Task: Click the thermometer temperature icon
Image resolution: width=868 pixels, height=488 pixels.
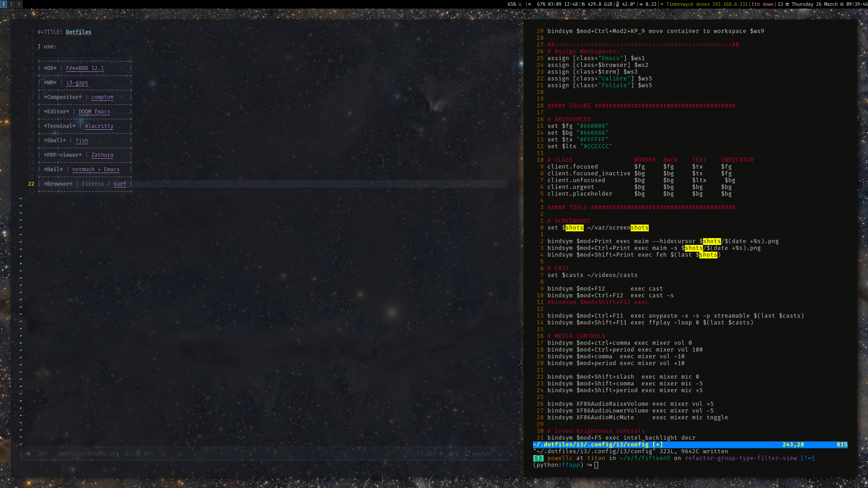Action: (x=618, y=4)
